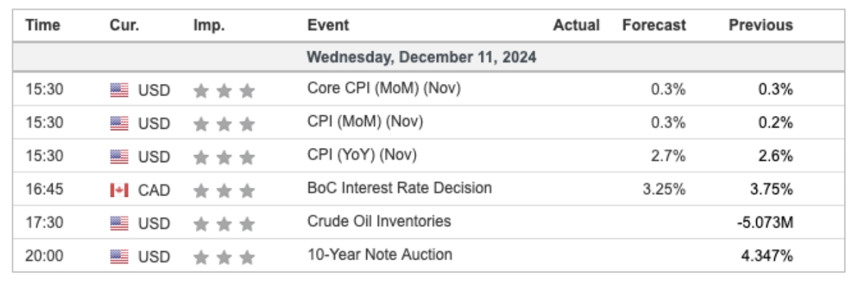Click the importance stars for BoC Interest Rate Decision
This screenshot has height=293, width=868.
224,190
